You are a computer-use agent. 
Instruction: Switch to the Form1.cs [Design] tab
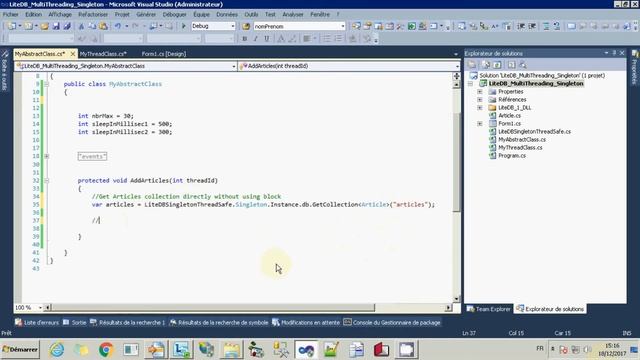[164, 54]
